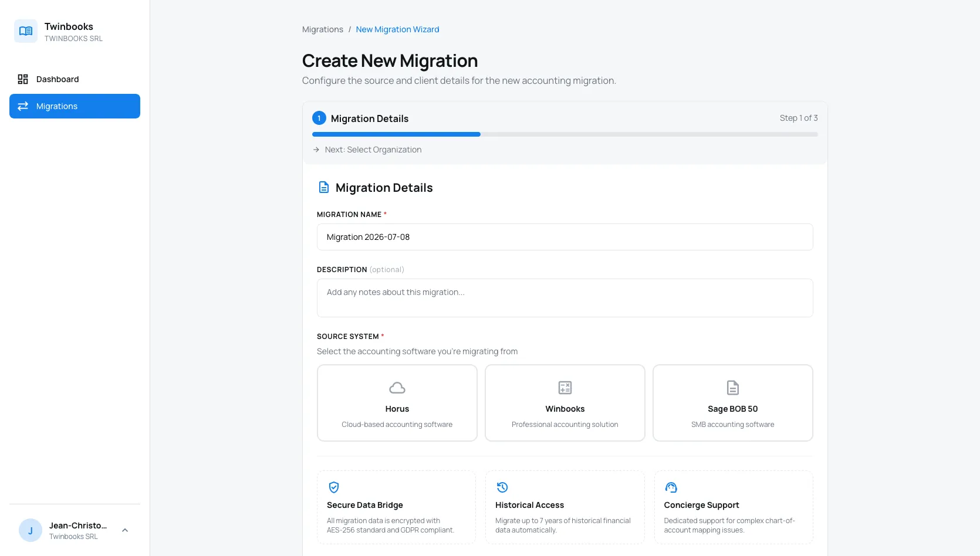Click the document icon beside Migration Details heading
This screenshot has height=556, width=980.
[324, 187]
